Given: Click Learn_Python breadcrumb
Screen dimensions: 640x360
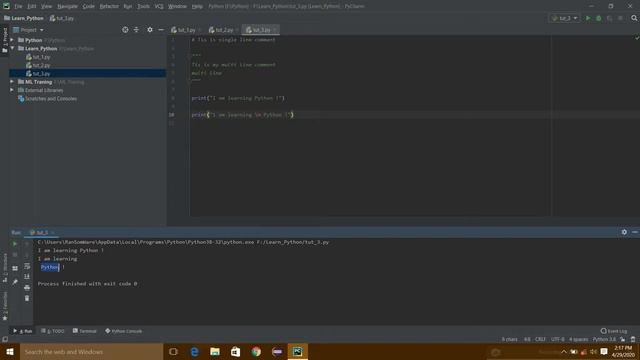Looking at the screenshot, I should 24,18.
